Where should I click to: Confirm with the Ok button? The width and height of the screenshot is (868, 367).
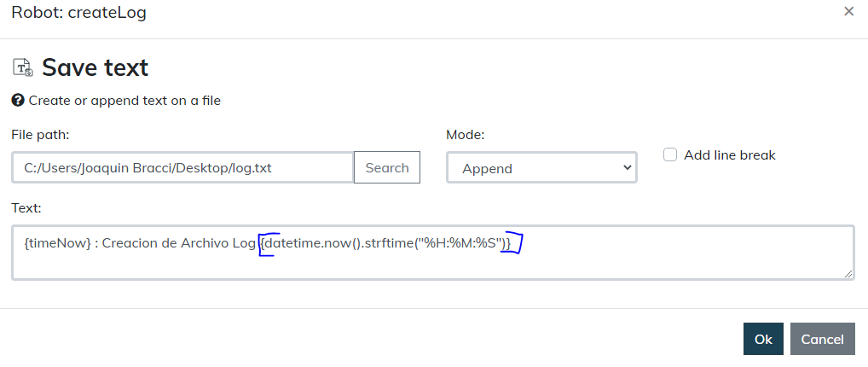763,339
